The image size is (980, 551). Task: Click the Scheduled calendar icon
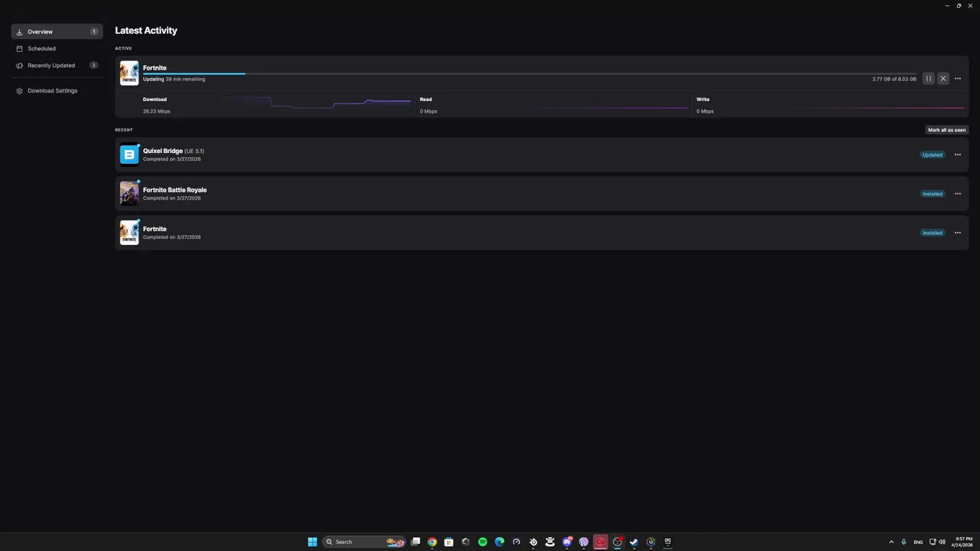pyautogui.click(x=20, y=48)
